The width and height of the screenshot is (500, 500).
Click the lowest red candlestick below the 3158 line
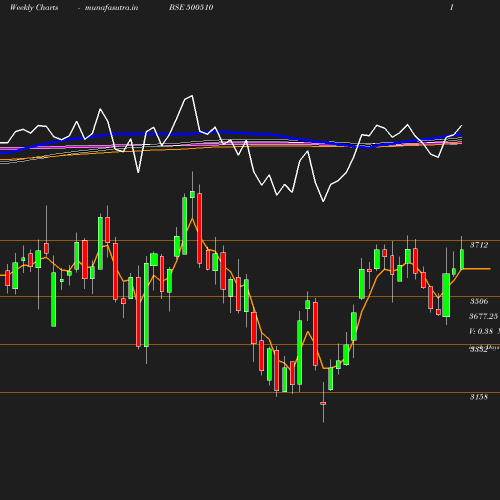(x=323, y=403)
